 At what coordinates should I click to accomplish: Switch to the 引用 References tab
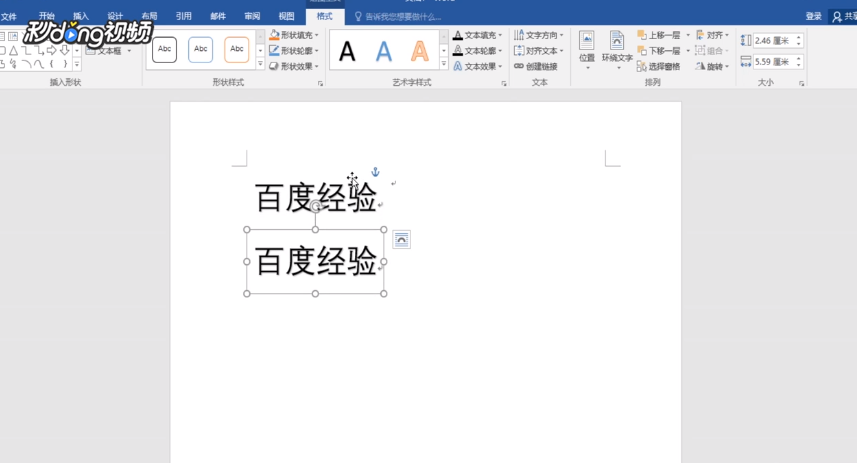184,16
